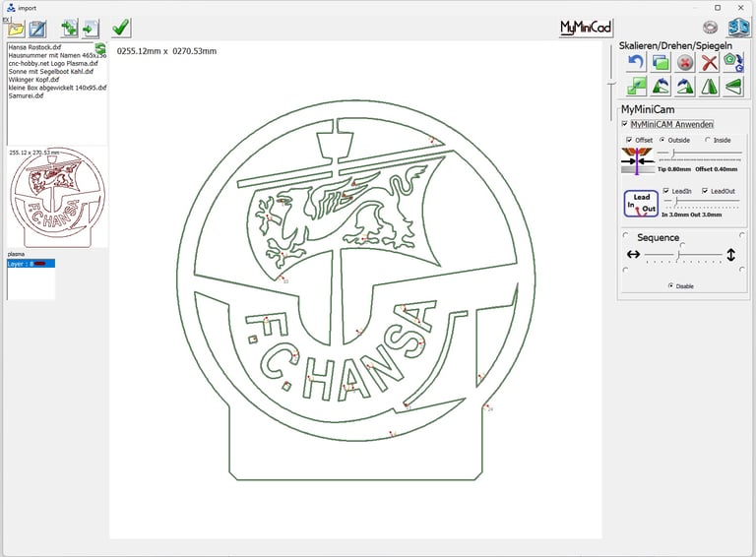Select the Layer 8 list entry
Screen dimensions: 756x557
(x=31, y=264)
